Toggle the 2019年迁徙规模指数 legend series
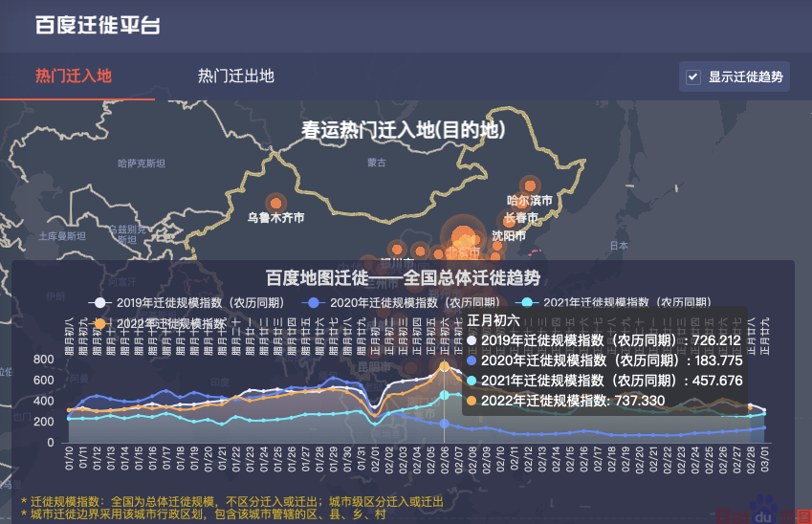Viewport: 812px width, 524px height. click(x=186, y=302)
